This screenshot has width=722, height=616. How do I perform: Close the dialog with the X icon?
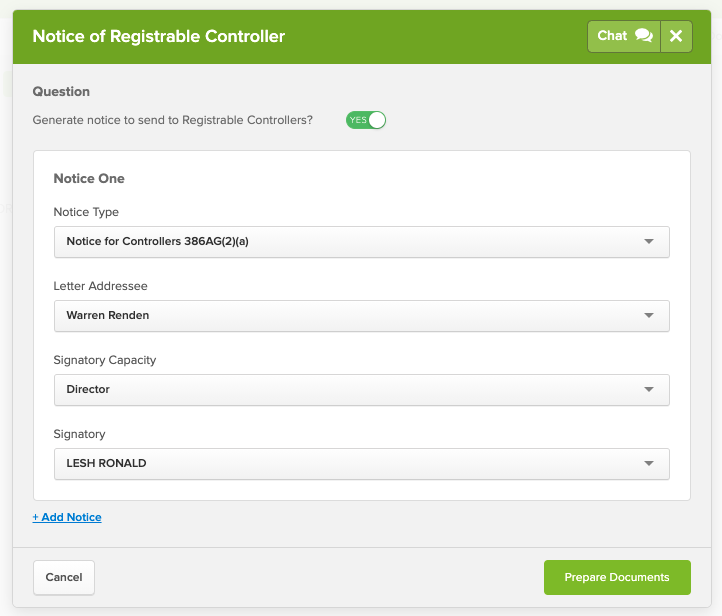tap(676, 36)
